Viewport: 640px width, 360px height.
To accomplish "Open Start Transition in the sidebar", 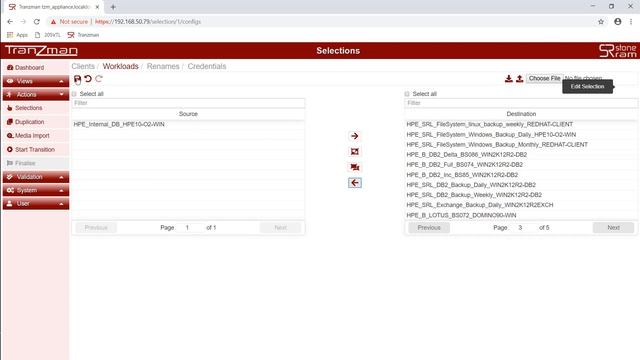I will point(31,149).
